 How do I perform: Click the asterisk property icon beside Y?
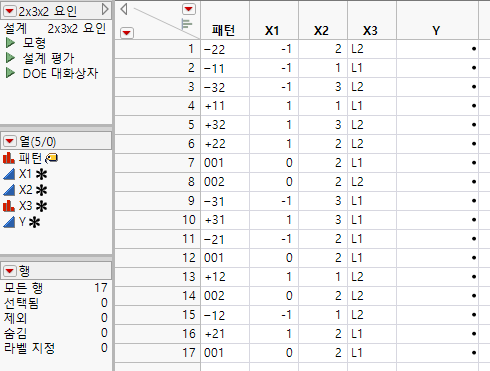click(x=34, y=222)
